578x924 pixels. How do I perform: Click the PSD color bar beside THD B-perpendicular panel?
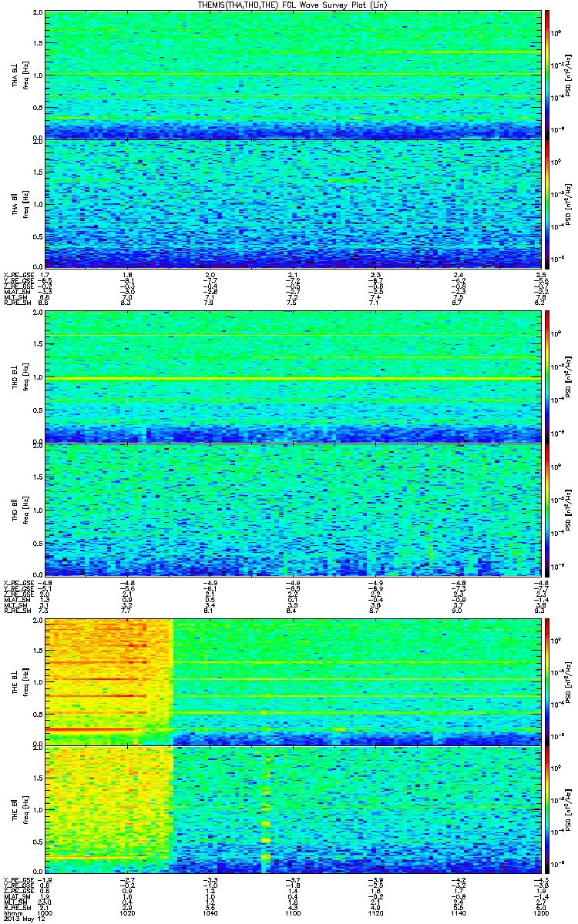(x=547, y=377)
